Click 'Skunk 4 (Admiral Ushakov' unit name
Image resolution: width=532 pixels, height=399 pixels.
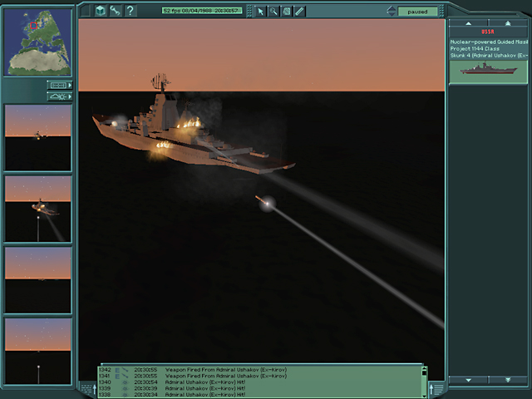coord(483,56)
